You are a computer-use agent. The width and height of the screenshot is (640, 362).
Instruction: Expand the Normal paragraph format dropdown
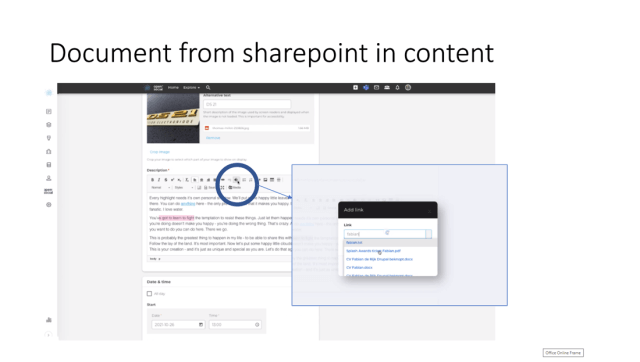coord(160,188)
